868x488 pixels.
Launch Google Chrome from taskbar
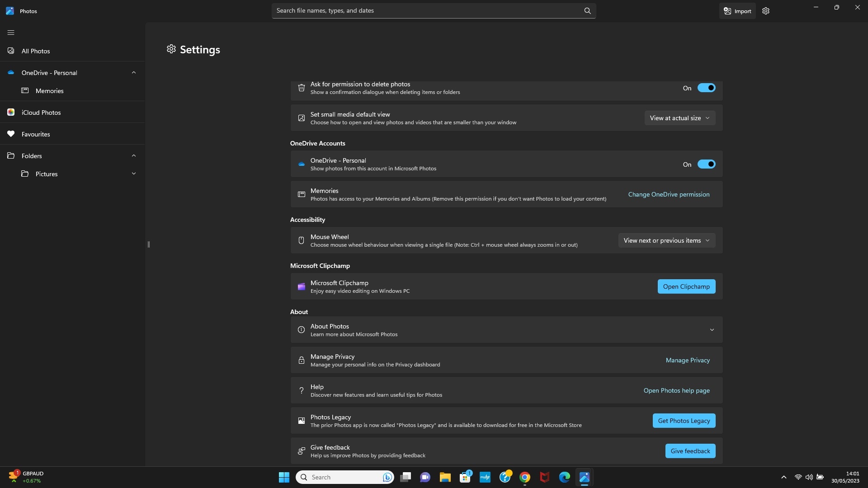coord(524,477)
